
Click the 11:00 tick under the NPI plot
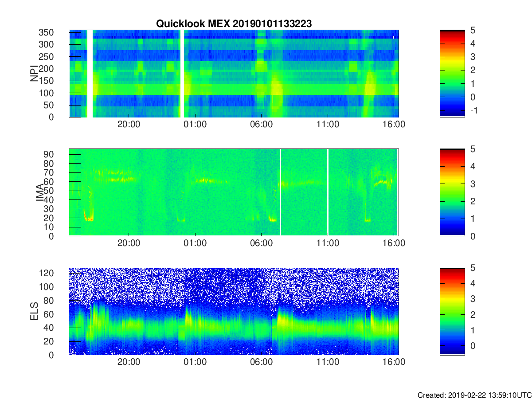pos(328,124)
